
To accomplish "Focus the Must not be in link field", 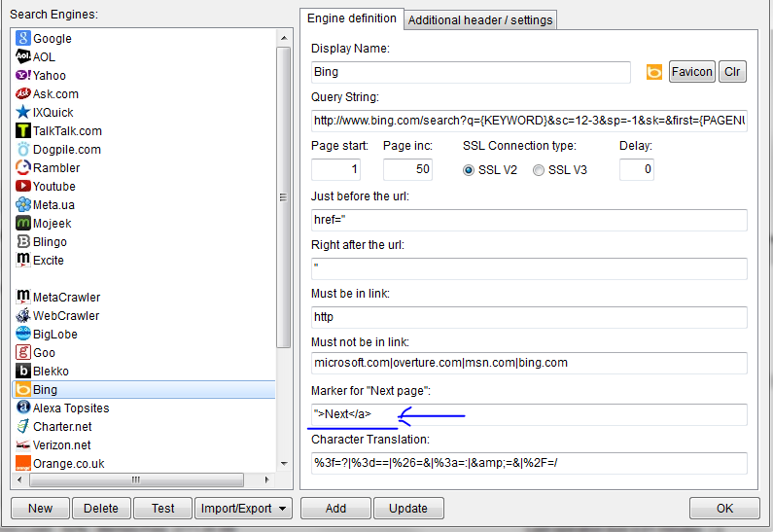I will point(529,364).
